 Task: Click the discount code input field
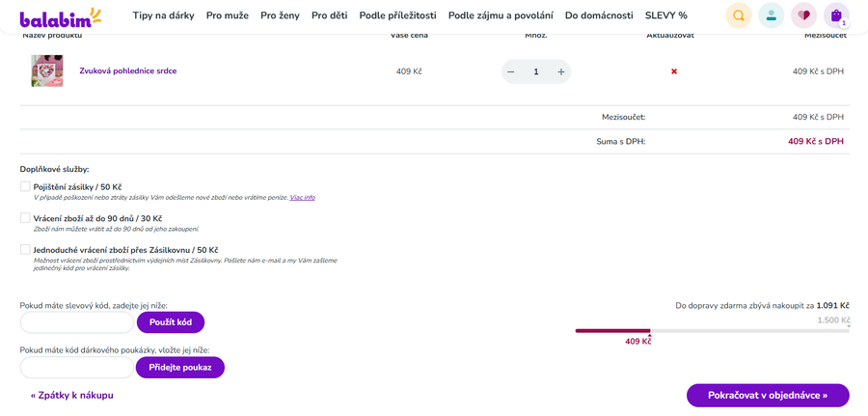tap(77, 322)
